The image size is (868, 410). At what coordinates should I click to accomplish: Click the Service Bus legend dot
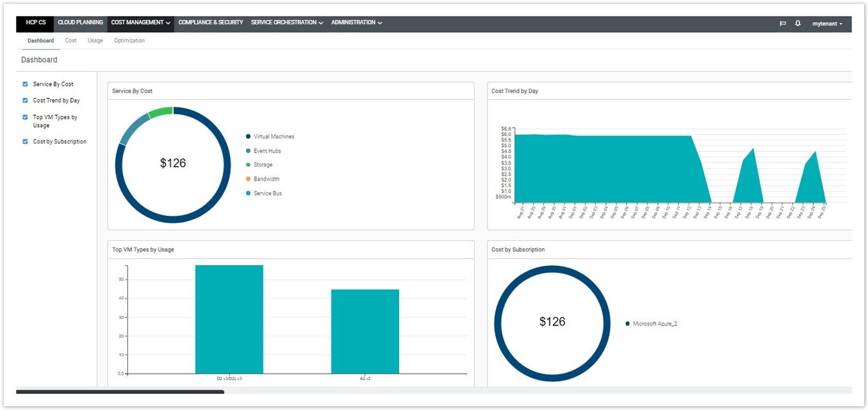pyautogui.click(x=248, y=193)
